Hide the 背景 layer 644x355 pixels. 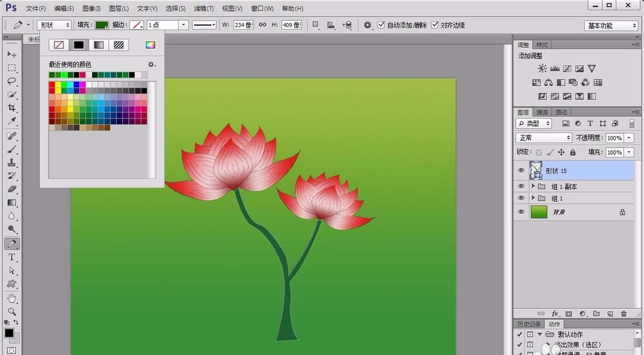coord(522,212)
